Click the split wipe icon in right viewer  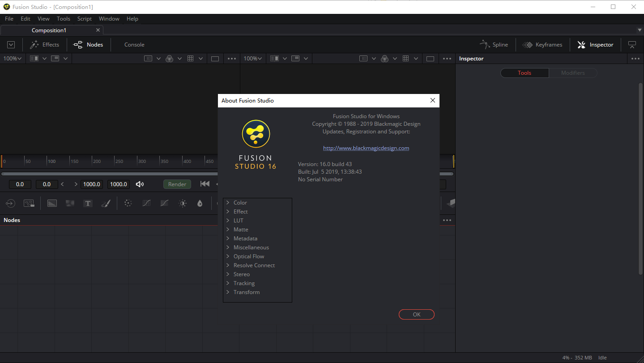(x=275, y=59)
